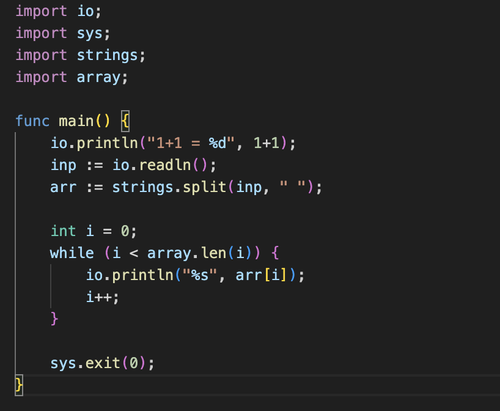Click the 'func' keyword

[33, 121]
